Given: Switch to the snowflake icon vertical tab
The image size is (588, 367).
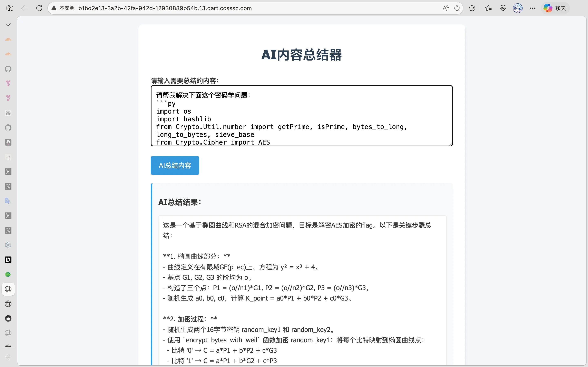Looking at the screenshot, I should [8, 245].
